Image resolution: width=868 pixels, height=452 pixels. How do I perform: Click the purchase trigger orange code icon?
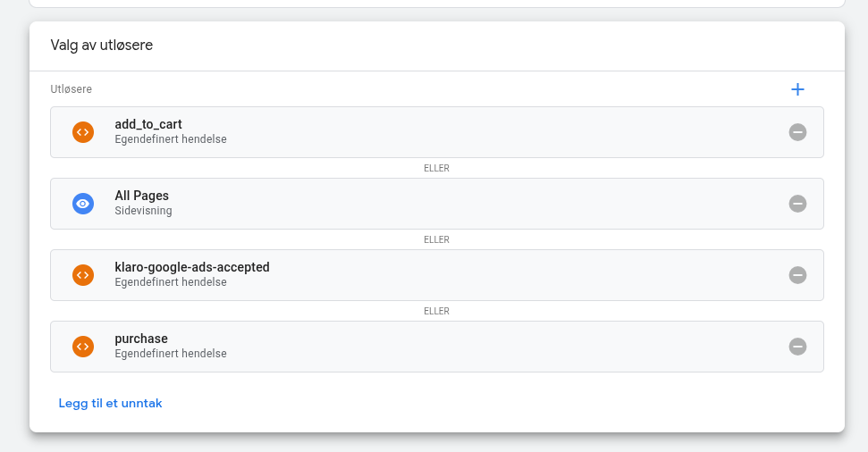83,347
